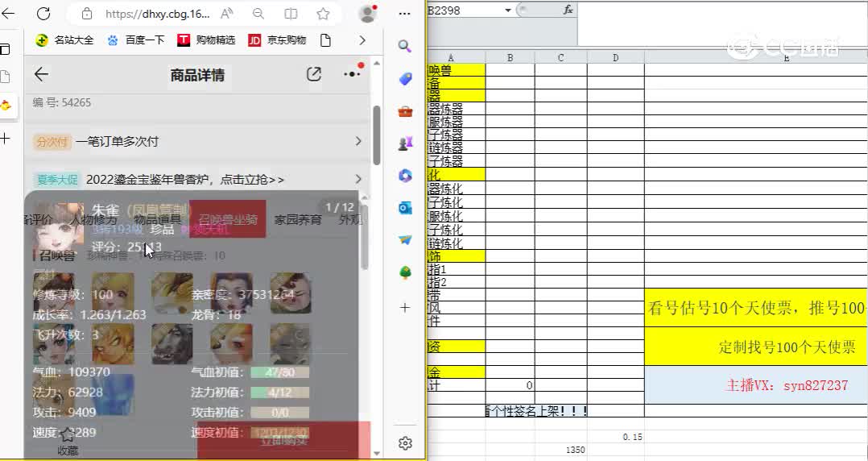868x461 pixels.
Task: Click the 攻击初值 0/0 progress bar
Action: pos(279,413)
